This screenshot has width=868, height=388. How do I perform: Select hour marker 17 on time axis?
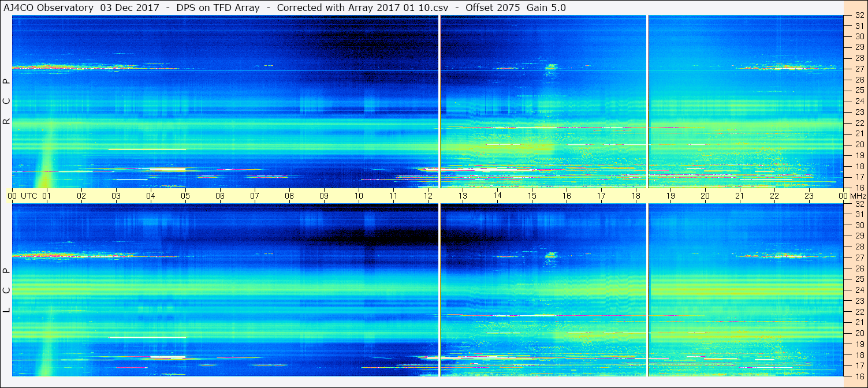point(601,196)
